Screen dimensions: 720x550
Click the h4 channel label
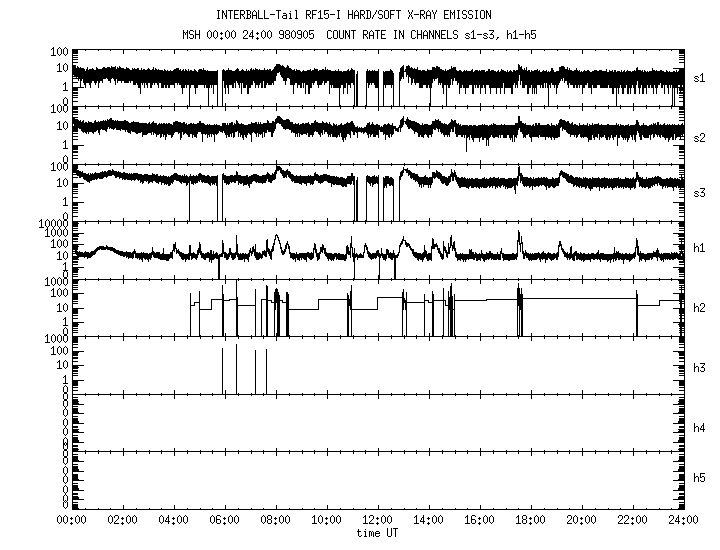pos(699,428)
